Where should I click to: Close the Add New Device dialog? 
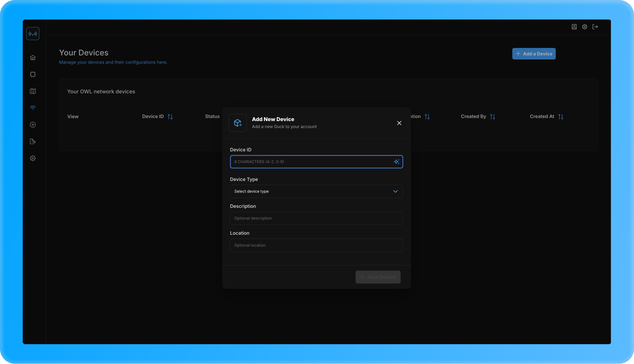pyautogui.click(x=399, y=123)
